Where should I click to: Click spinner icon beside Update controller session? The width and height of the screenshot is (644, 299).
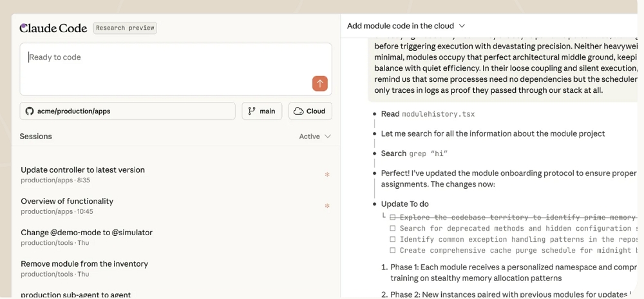click(327, 175)
